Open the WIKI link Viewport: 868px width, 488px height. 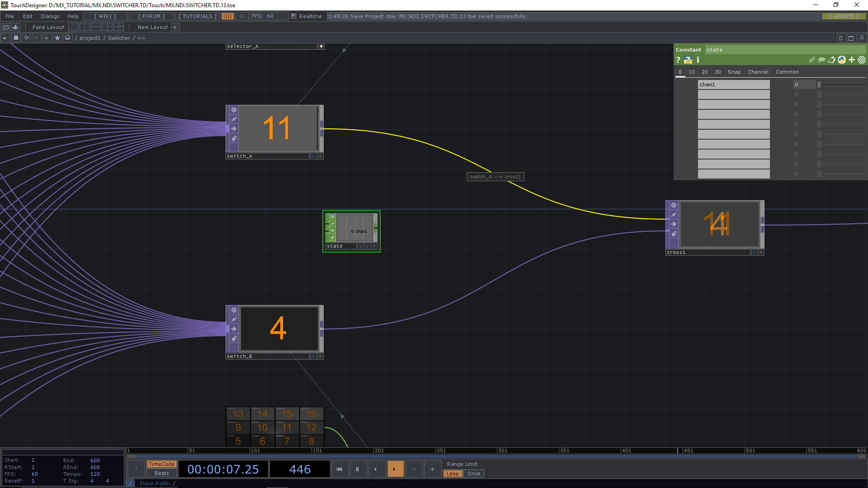tap(105, 16)
